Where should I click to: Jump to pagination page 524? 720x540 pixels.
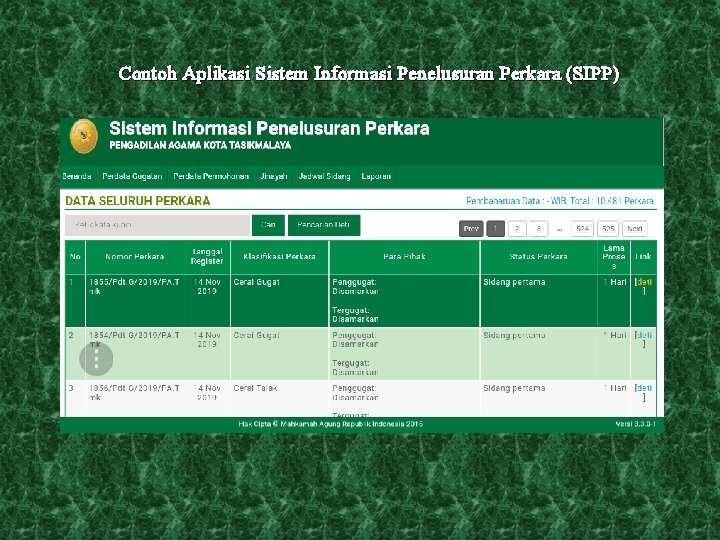point(583,229)
